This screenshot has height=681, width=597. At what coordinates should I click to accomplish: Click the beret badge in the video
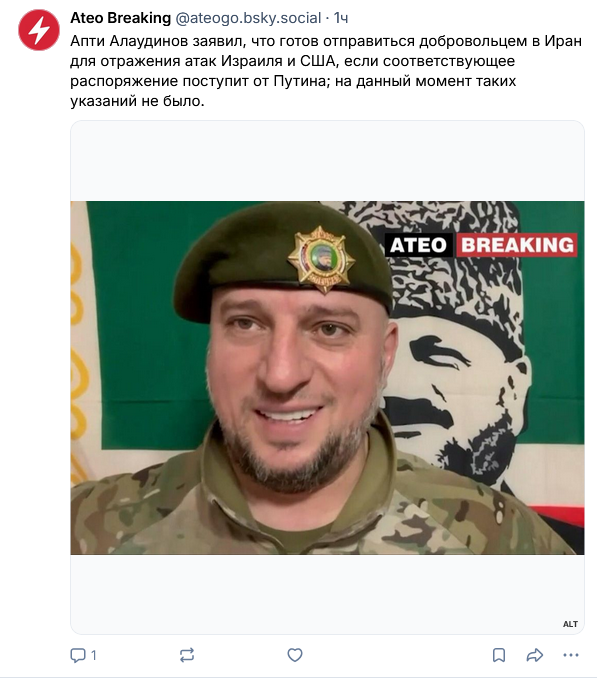pos(321,259)
